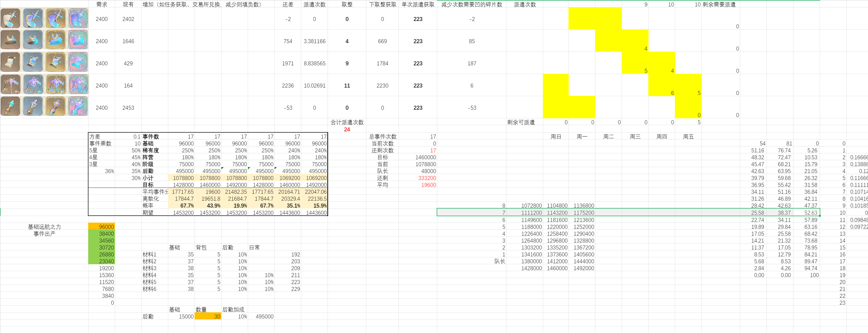This screenshot has width=868, height=333.
Task: Select the rainbow-framed banner spear icon
Action: tap(79, 18)
